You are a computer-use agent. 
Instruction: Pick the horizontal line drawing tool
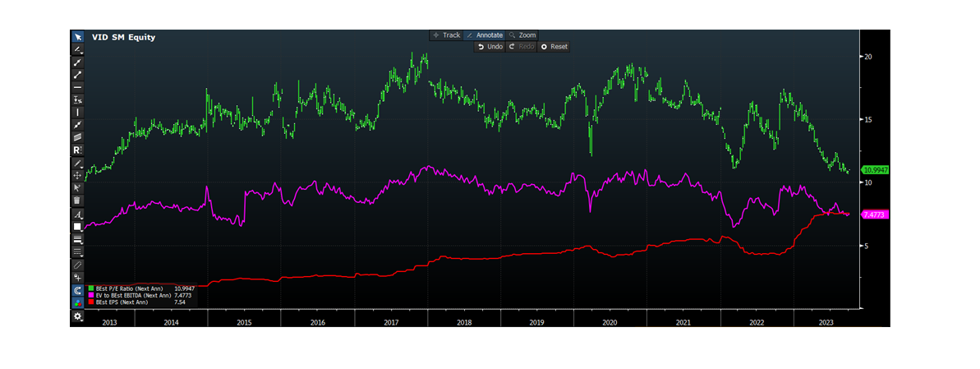(78, 86)
